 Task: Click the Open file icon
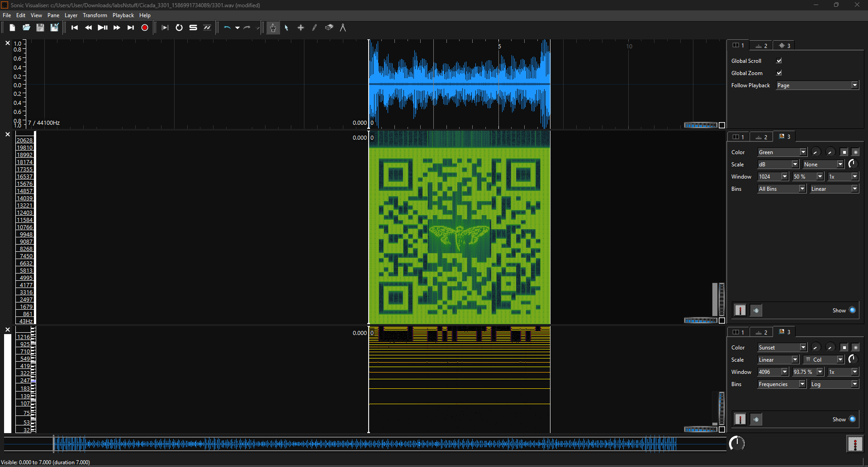[26, 28]
